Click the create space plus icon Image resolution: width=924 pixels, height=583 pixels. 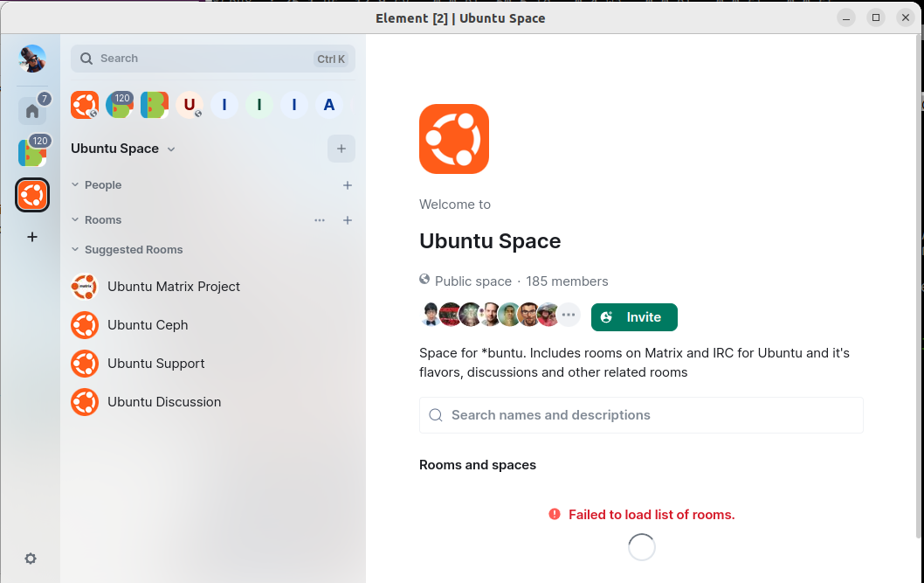[x=32, y=237]
